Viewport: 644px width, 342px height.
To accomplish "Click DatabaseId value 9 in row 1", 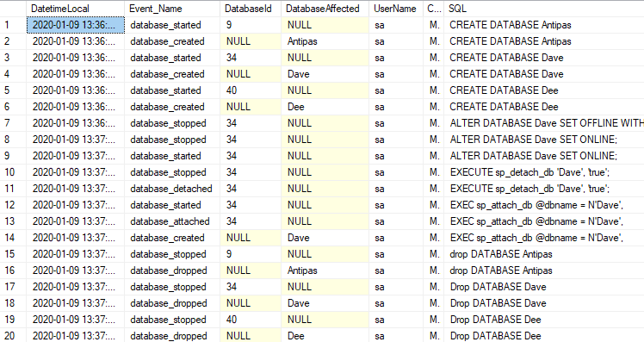I will click(x=251, y=25).
